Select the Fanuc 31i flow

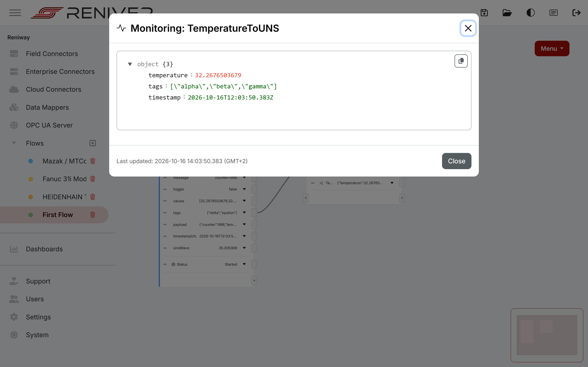click(64, 179)
